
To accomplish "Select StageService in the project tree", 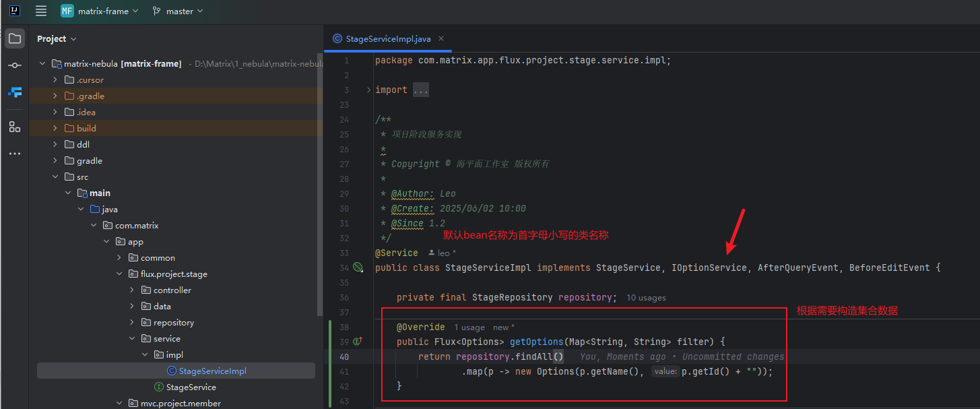I will click(x=191, y=387).
